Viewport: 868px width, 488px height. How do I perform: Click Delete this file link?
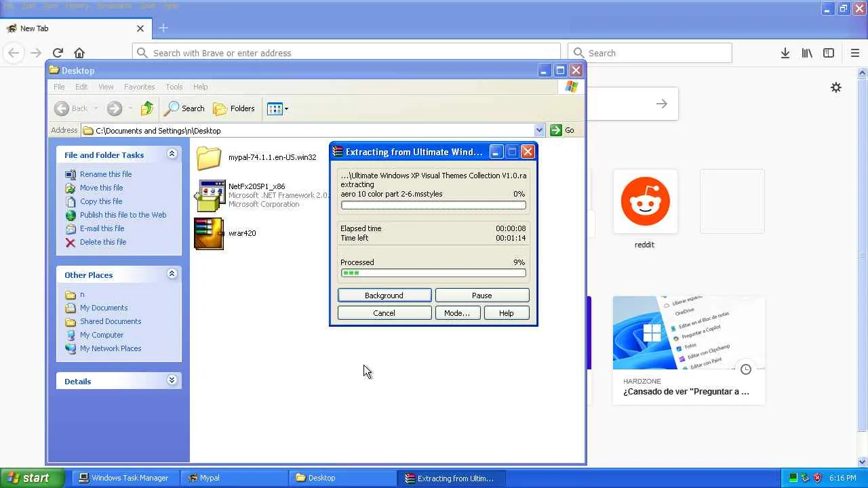tap(103, 242)
